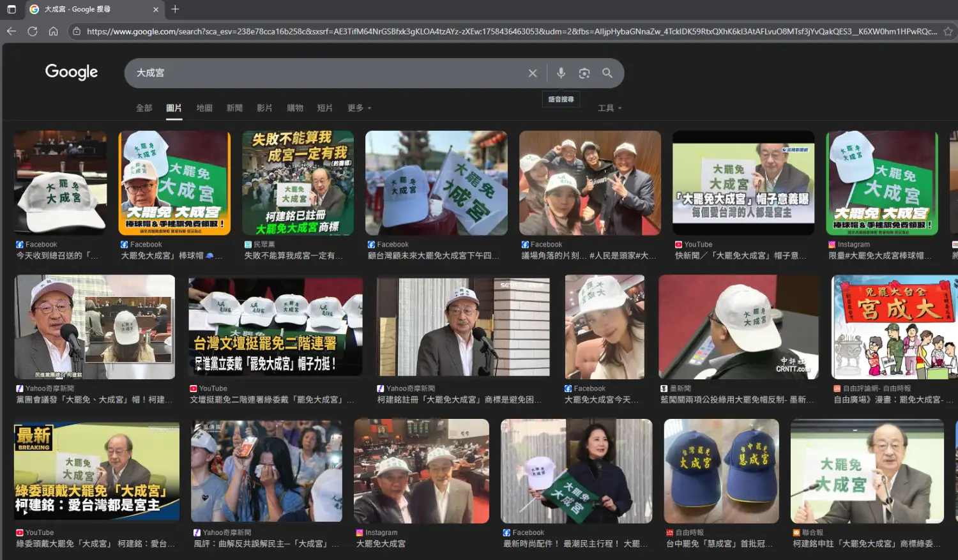Open Facebook 大罷免大成宮 棒球帽 image
958x560 pixels.
[174, 183]
